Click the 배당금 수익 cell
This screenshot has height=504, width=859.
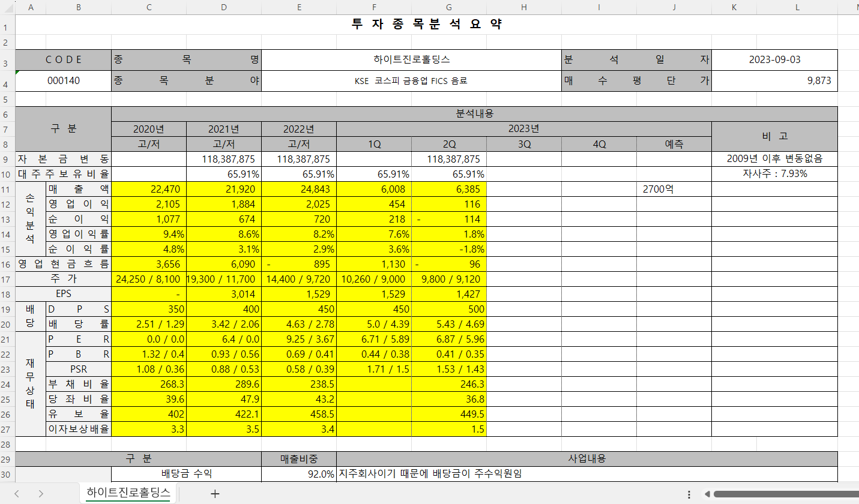pos(187,474)
